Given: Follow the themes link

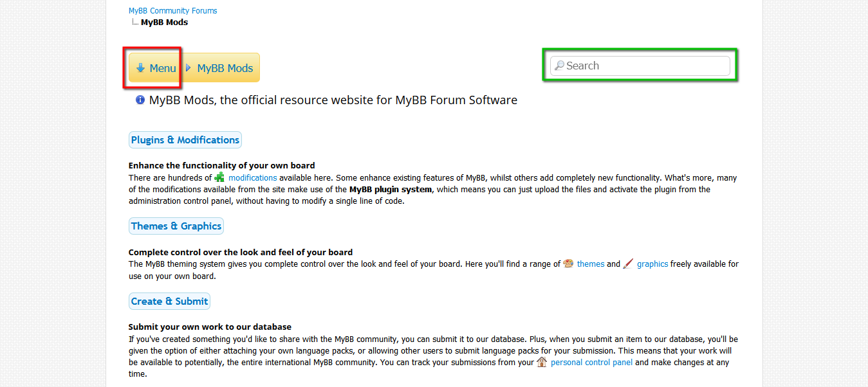Looking at the screenshot, I should point(591,264).
